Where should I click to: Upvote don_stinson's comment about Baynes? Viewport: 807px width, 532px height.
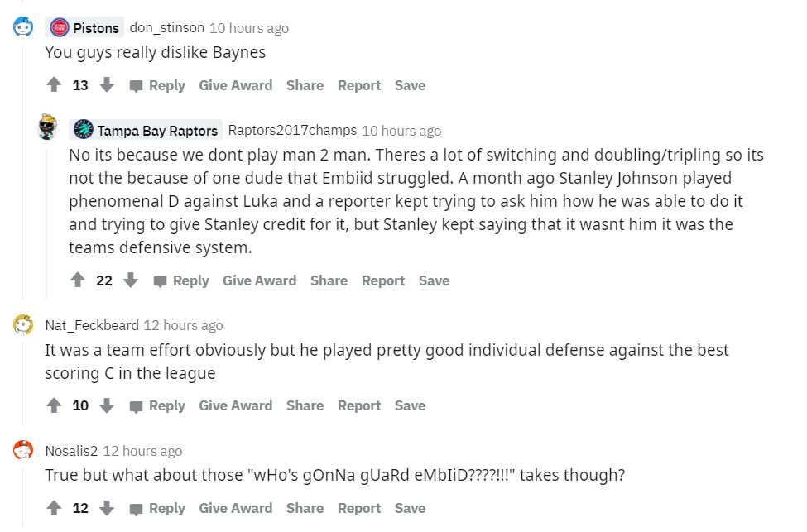pyautogui.click(x=55, y=85)
